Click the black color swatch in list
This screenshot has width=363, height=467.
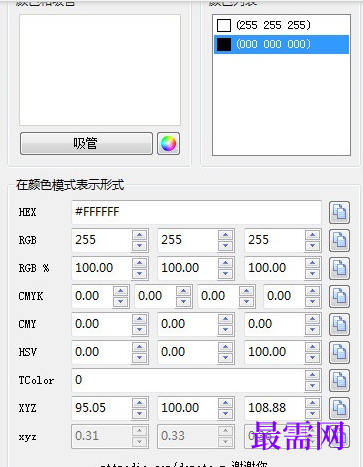(x=224, y=44)
